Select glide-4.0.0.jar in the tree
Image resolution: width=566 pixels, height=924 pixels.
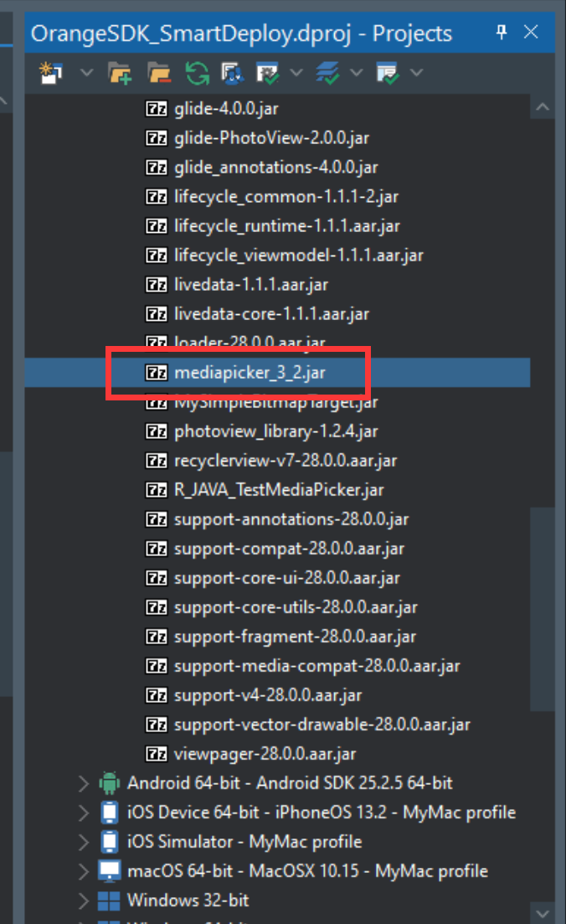click(x=226, y=108)
